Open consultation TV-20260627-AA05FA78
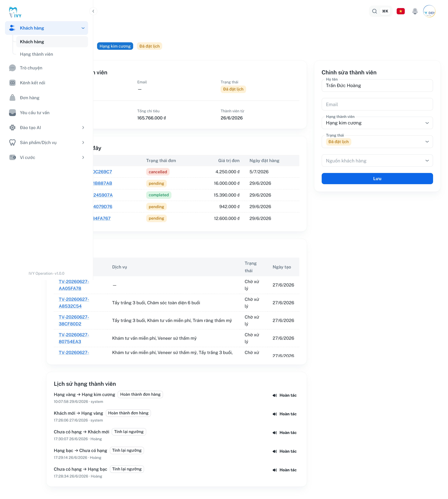 click(74, 285)
